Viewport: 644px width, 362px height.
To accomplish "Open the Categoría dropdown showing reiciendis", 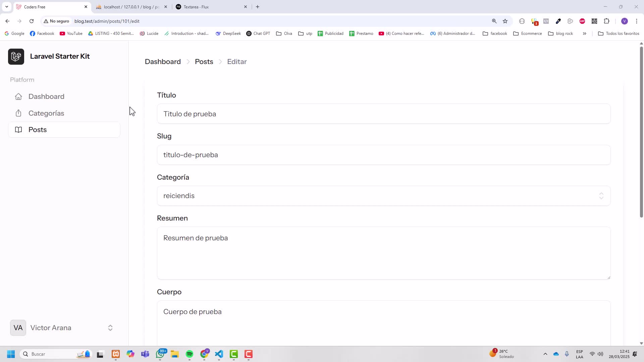I will 383,196.
